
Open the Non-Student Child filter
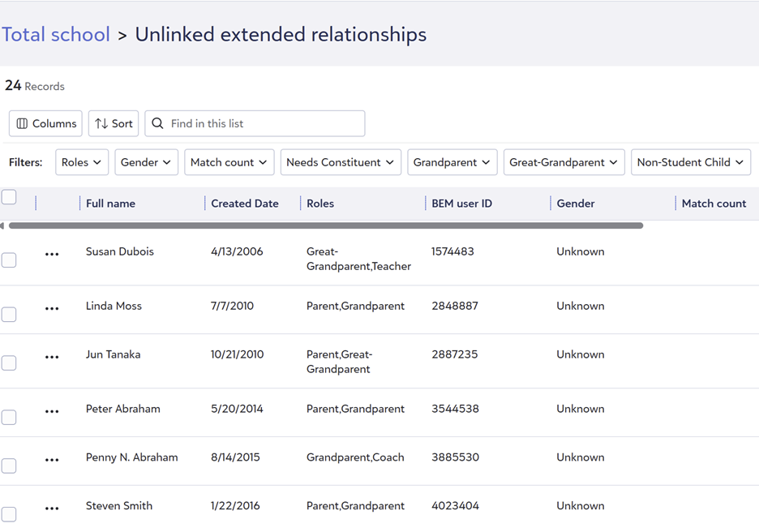click(x=691, y=162)
